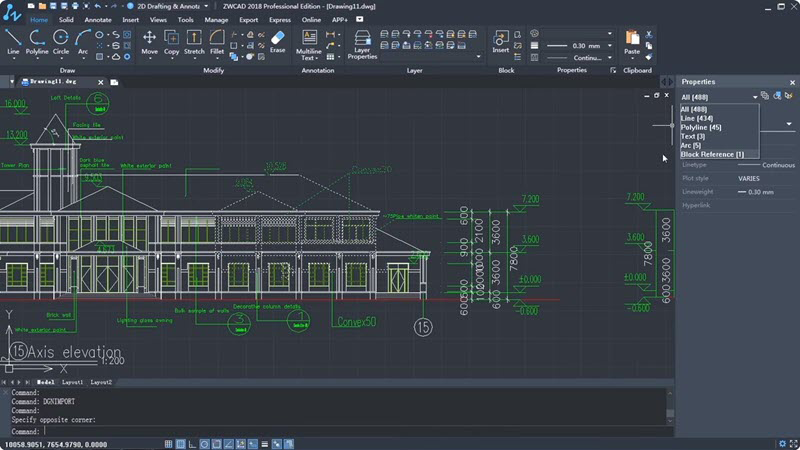
Task: Click the Table icon in Annotation
Action: pyautogui.click(x=330, y=57)
